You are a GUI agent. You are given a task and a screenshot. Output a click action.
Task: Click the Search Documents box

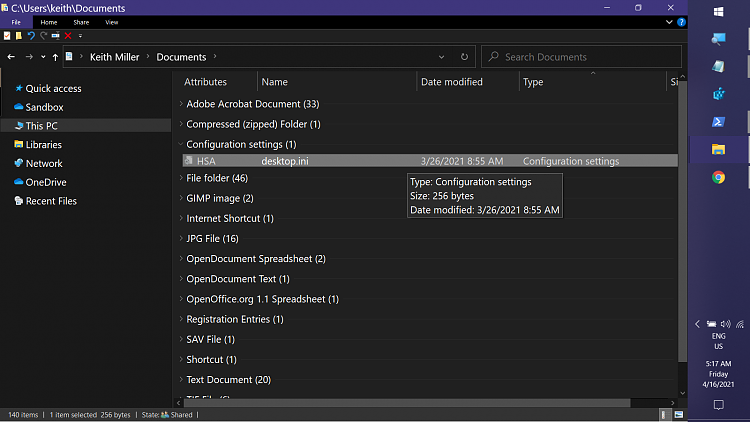pyautogui.click(x=581, y=57)
